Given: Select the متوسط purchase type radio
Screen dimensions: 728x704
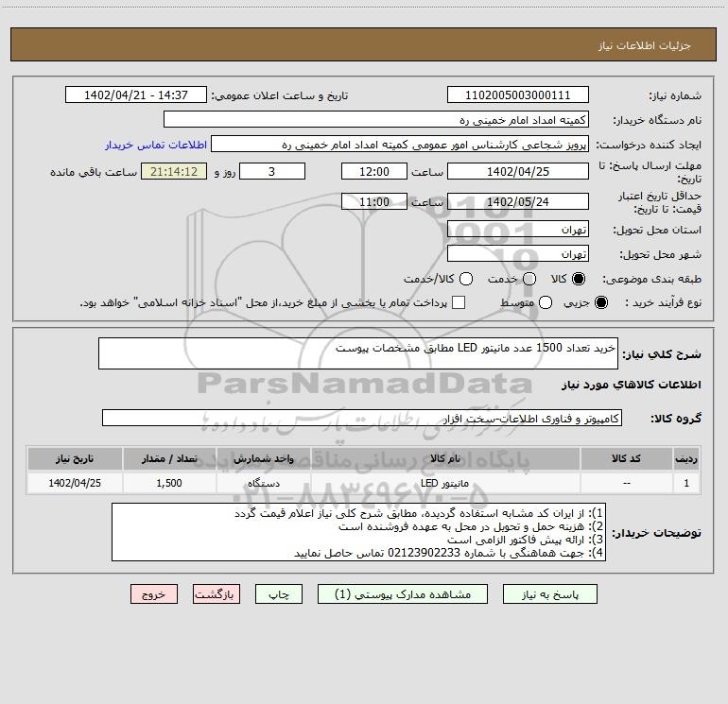Looking at the screenshot, I should [x=546, y=302].
